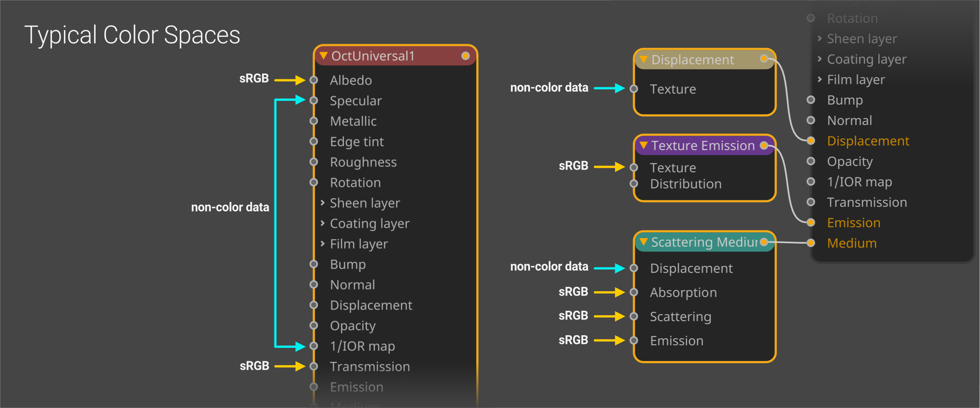Expand the Coating layer group in OctUniversal1

tap(323, 223)
